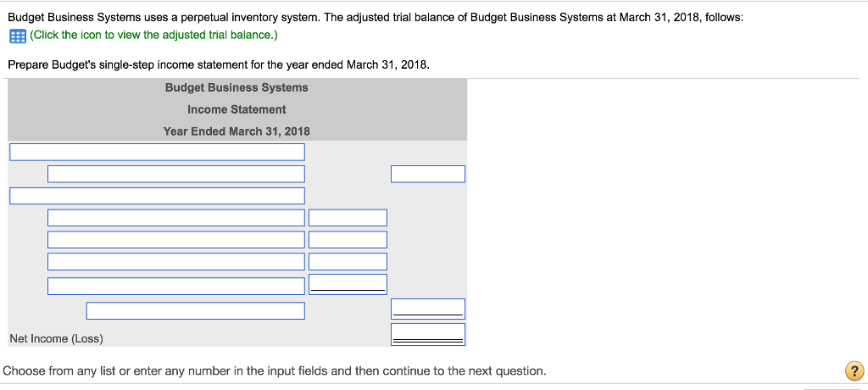Click the 'Prepare Budget's single-step income statement' instruction

(x=219, y=64)
